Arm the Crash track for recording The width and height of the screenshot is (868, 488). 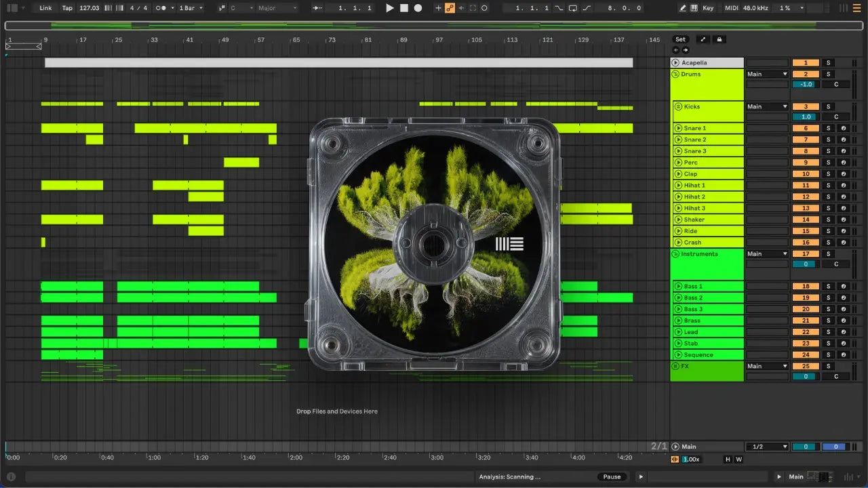click(844, 243)
